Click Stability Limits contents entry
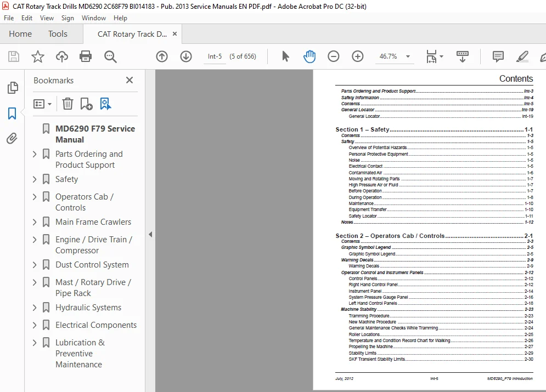This screenshot has width=546, height=392. pos(441,353)
